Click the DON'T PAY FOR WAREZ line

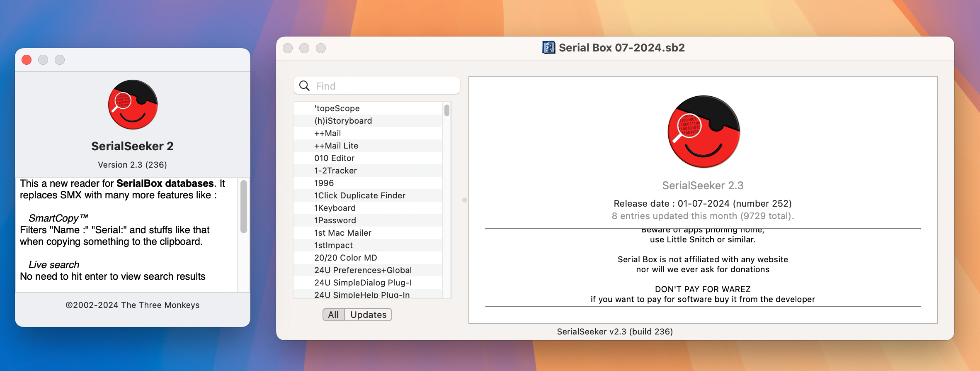703,289
